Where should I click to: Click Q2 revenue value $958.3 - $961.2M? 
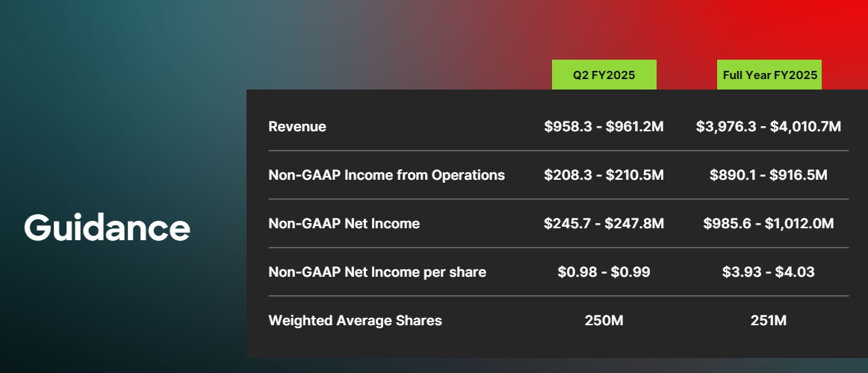(x=604, y=127)
